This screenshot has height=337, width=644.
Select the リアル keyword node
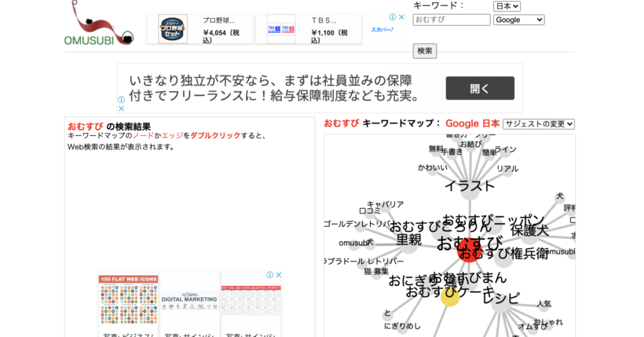coord(508,169)
